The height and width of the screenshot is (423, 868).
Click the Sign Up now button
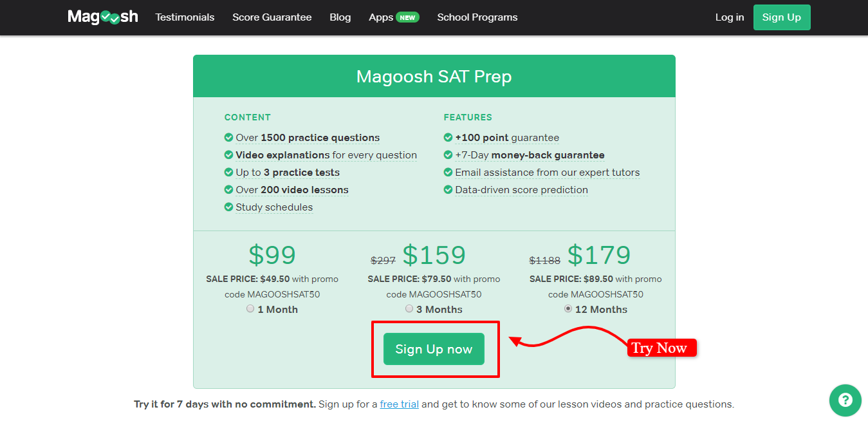point(434,349)
